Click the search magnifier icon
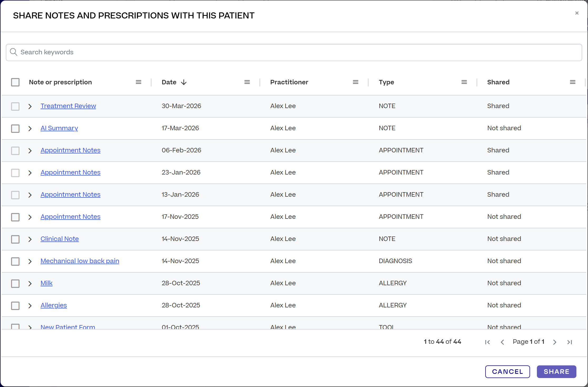This screenshot has width=588, height=387. 14,52
